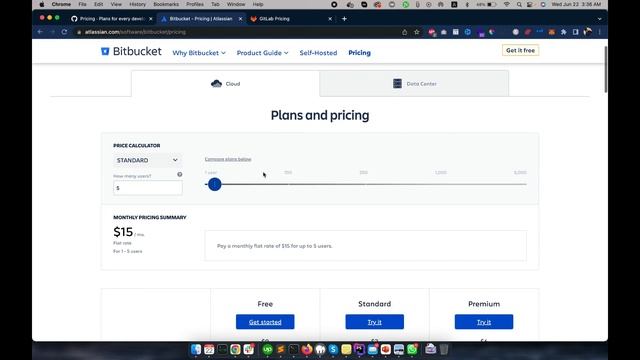Click the browser address bar URL
640x360 pixels.
click(x=135, y=32)
